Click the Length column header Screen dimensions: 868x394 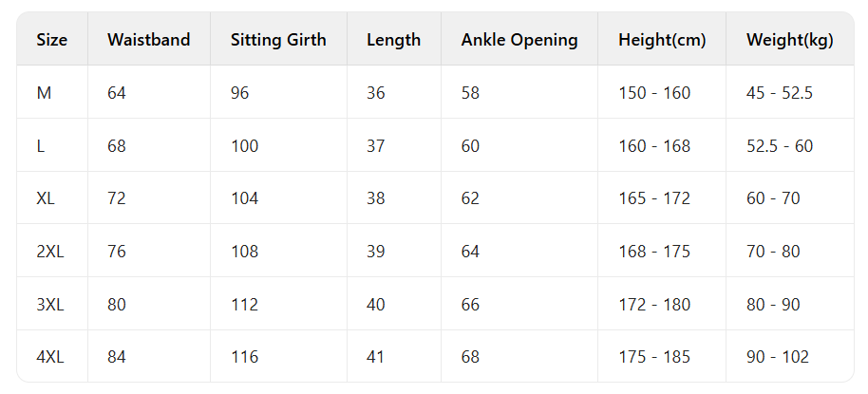[393, 40]
